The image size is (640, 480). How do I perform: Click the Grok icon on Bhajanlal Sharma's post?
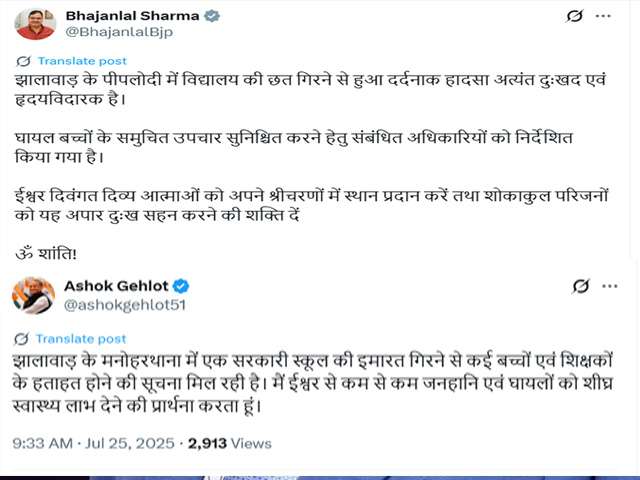pos(573,17)
